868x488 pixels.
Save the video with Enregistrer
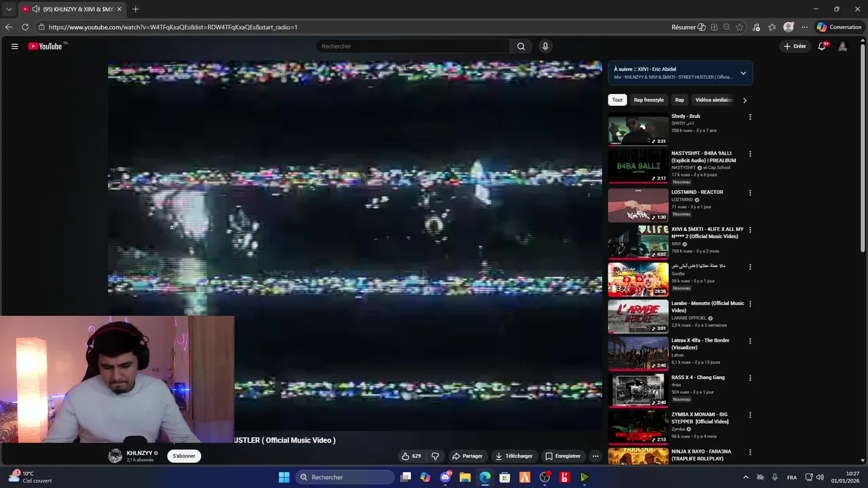pos(563,456)
